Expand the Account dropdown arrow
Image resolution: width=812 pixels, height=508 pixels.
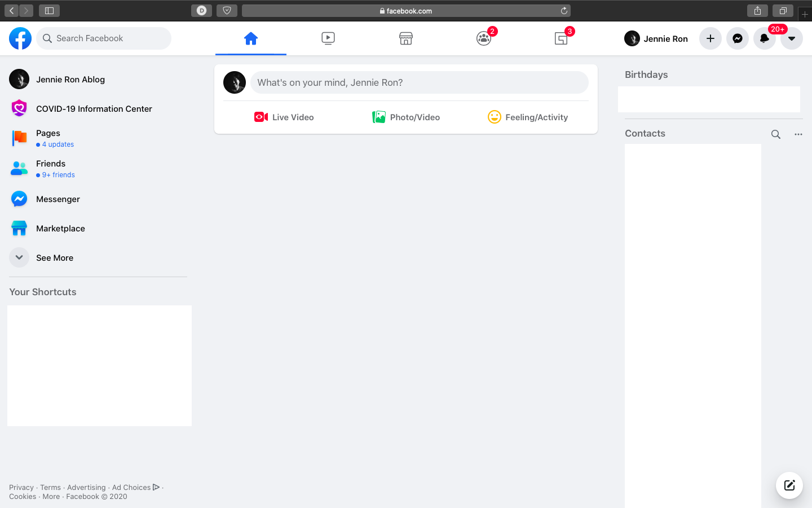(792, 38)
